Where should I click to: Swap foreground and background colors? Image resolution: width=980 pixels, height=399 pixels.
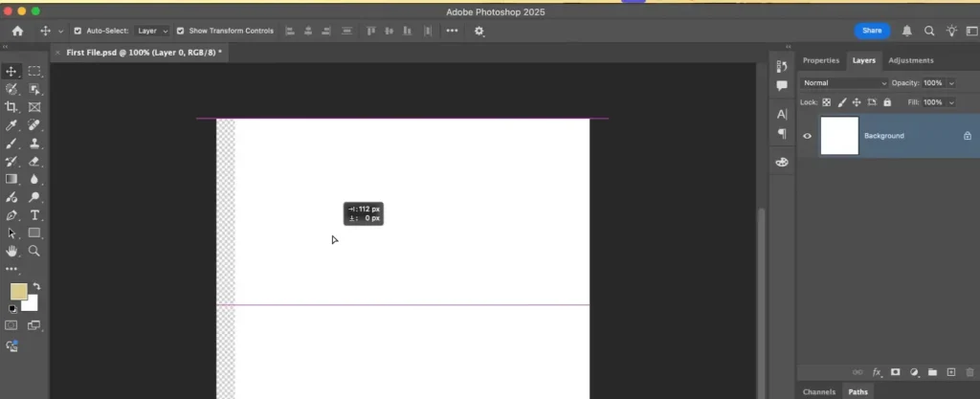point(36,287)
